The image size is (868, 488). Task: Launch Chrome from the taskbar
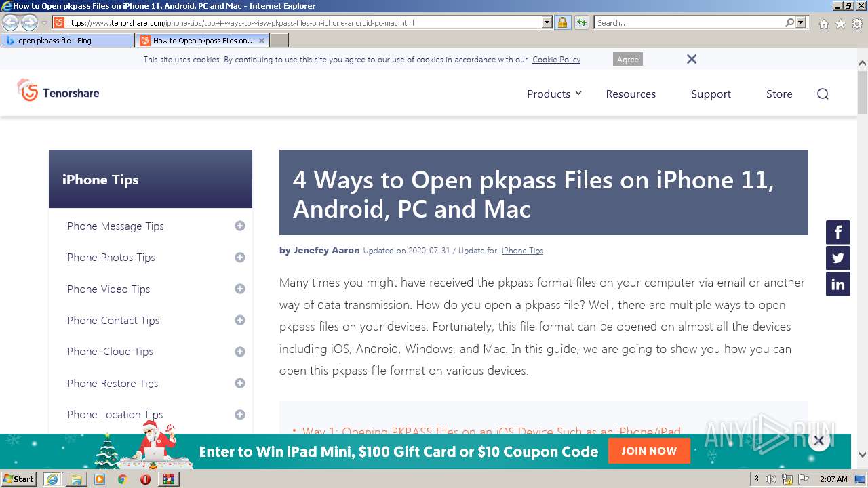pos(123,479)
